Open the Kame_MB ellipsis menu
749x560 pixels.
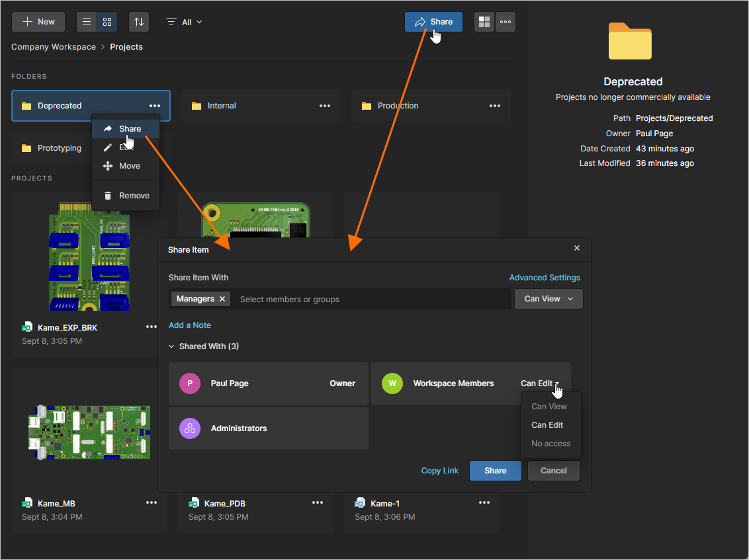[152, 502]
